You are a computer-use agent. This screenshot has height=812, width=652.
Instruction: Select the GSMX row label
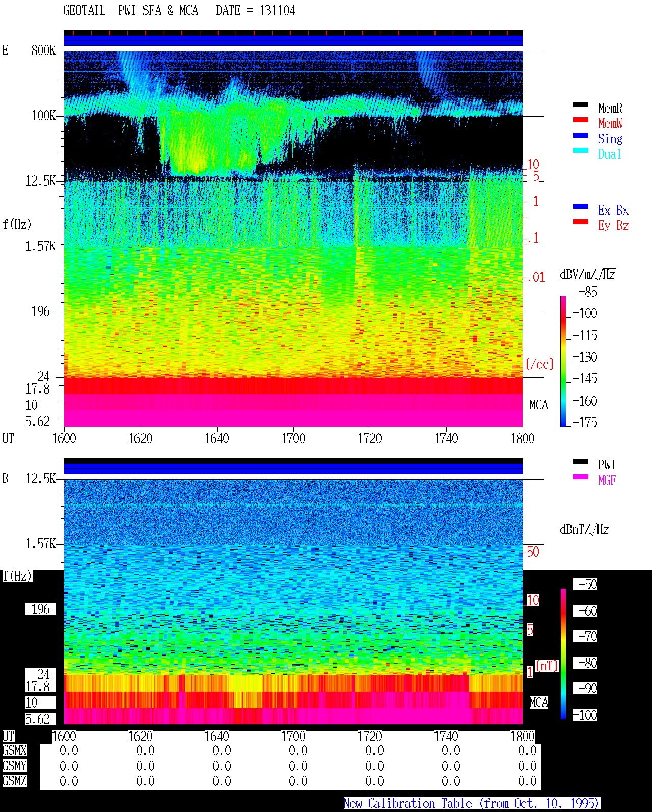point(14,751)
